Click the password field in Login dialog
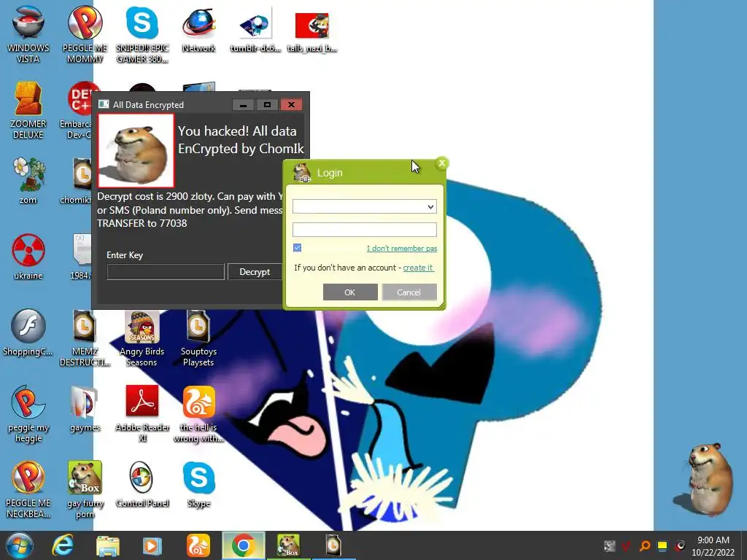Image resolution: width=747 pixels, height=560 pixels. point(365,230)
